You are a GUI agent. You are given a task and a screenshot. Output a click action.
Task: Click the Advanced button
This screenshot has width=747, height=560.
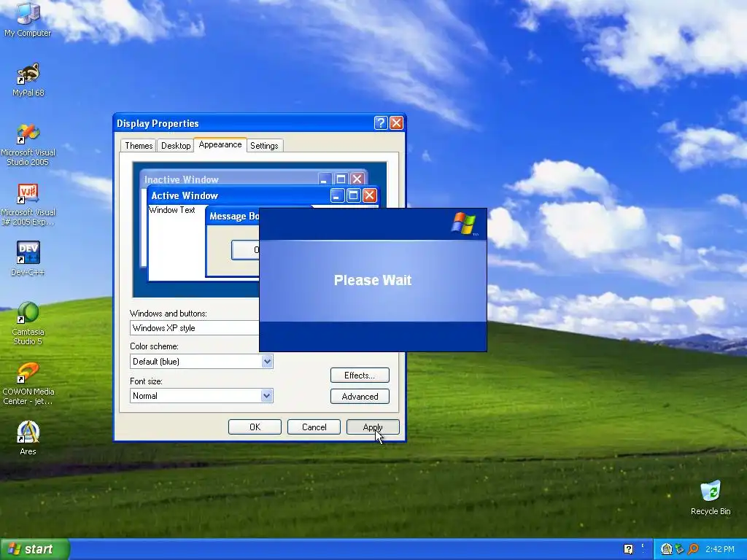360,396
